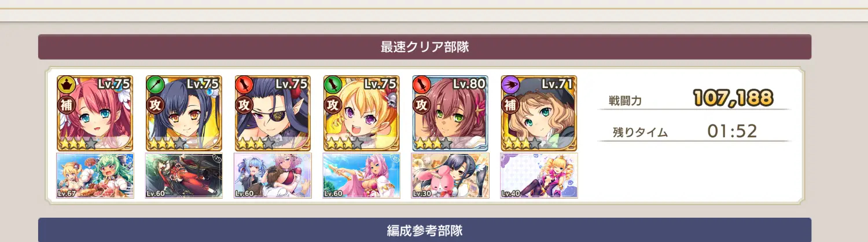This screenshot has height=242, width=868.
Task: Click the red weapon icon on the eyepatch character
Action: (242, 85)
